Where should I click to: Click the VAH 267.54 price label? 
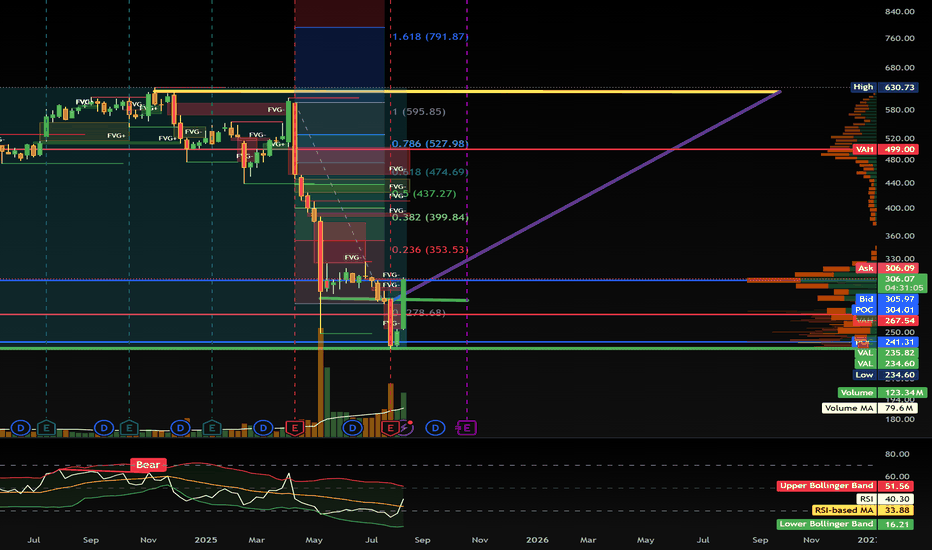[x=886, y=320]
